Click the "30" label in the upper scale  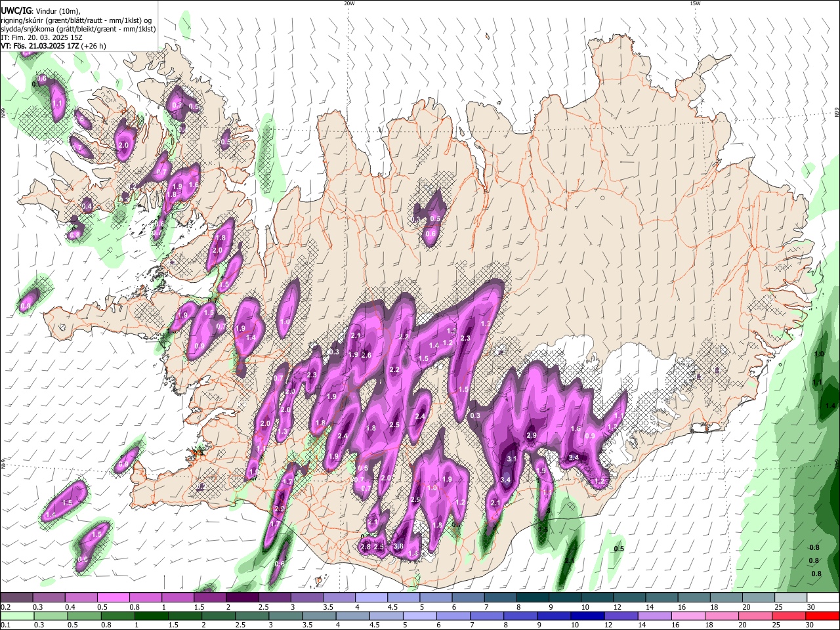810,607
